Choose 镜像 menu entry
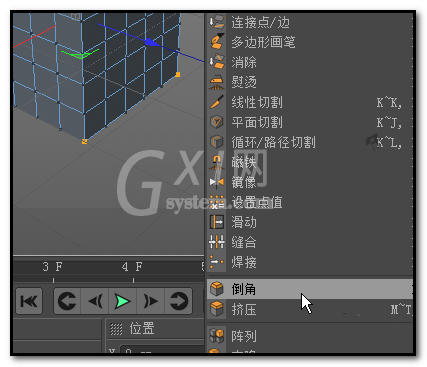Viewport: 427px width, 367px height. click(x=310, y=182)
